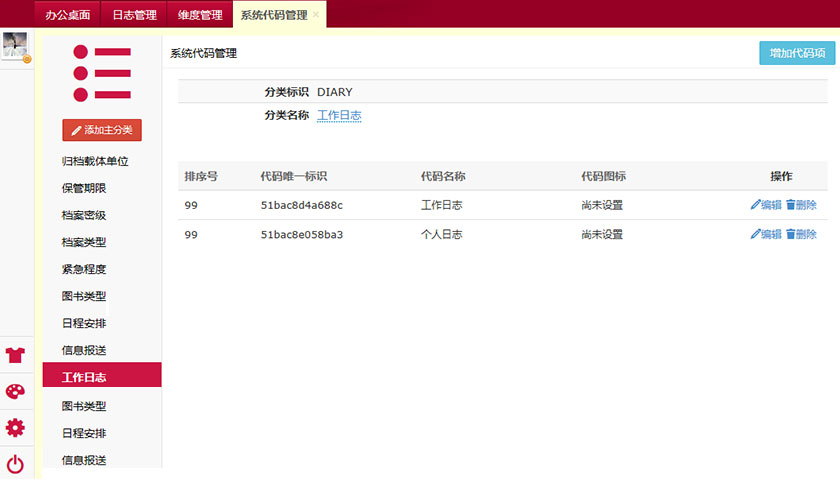Image resolution: width=840 pixels, height=480 pixels.
Task: Click 尚未设置 in 工作日志 row
Action: tap(602, 205)
